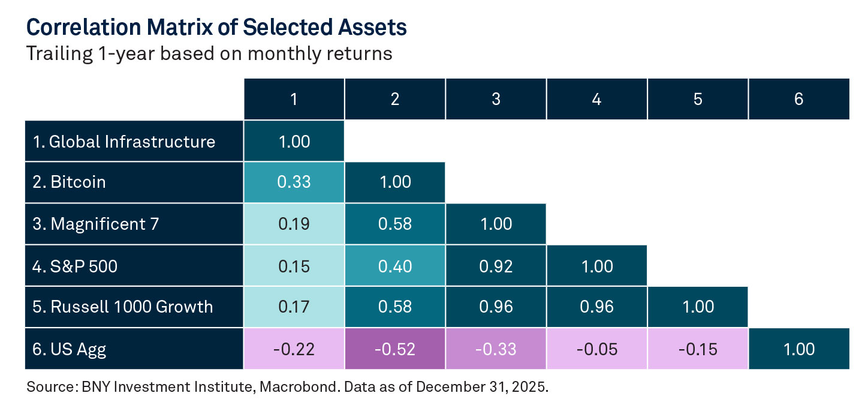Click the 0.40 Bitcoin and S&P 500 cell
This screenshot has width=868, height=411.
(394, 265)
